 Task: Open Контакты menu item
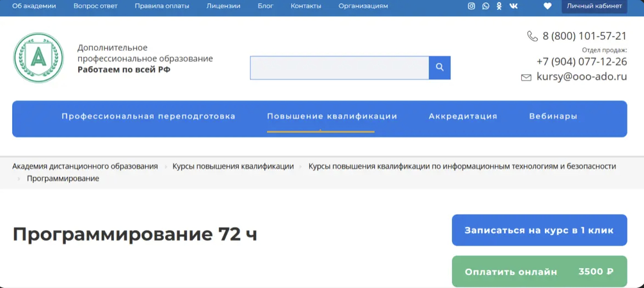point(306,6)
